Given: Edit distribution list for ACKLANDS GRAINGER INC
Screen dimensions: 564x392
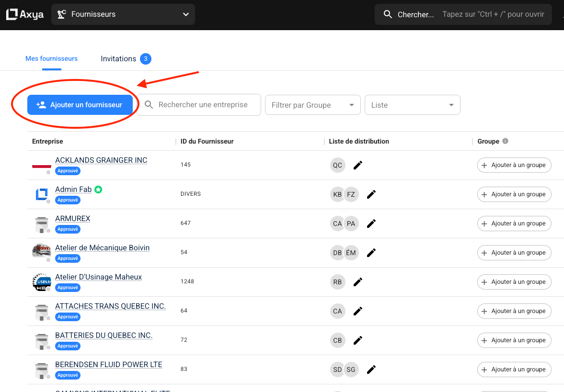Looking at the screenshot, I should tap(357, 165).
